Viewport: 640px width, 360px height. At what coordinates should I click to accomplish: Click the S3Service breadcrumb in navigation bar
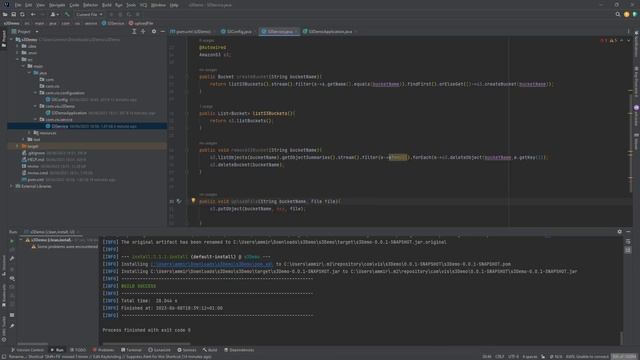pos(113,23)
